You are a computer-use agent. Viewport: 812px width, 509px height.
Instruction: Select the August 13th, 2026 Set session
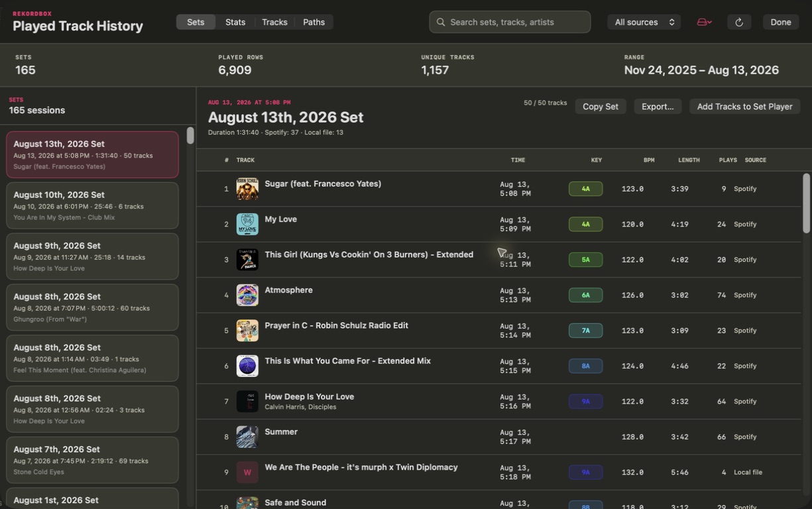click(92, 154)
